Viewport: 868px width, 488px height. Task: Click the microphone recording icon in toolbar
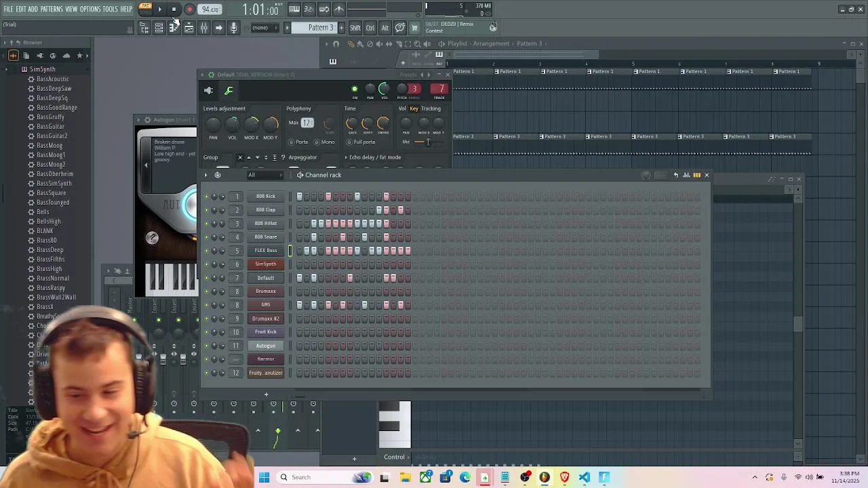pyautogui.click(x=233, y=28)
